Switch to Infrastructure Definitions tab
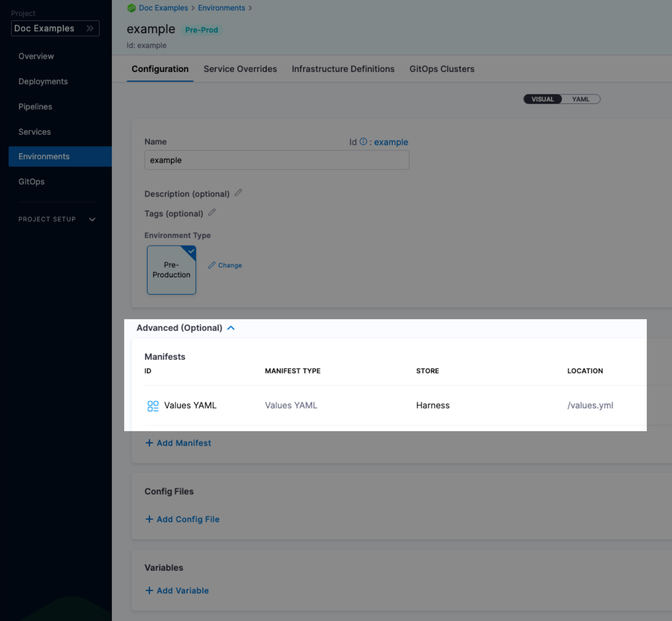Image resolution: width=672 pixels, height=621 pixels. (343, 69)
